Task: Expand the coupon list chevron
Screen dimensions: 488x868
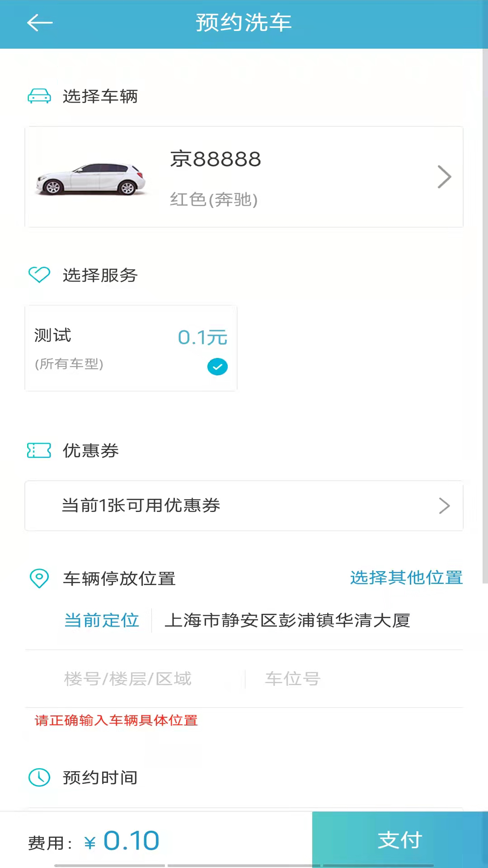Action: [444, 506]
